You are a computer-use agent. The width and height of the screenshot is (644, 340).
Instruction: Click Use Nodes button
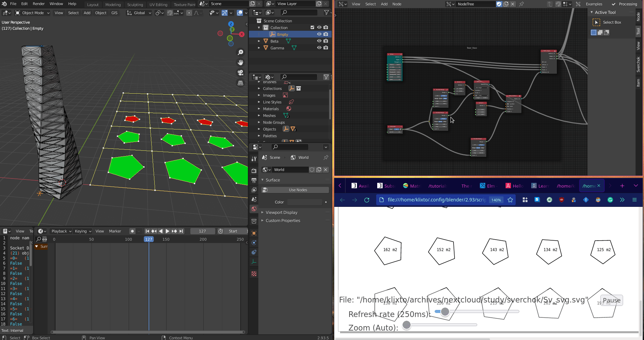(295, 190)
